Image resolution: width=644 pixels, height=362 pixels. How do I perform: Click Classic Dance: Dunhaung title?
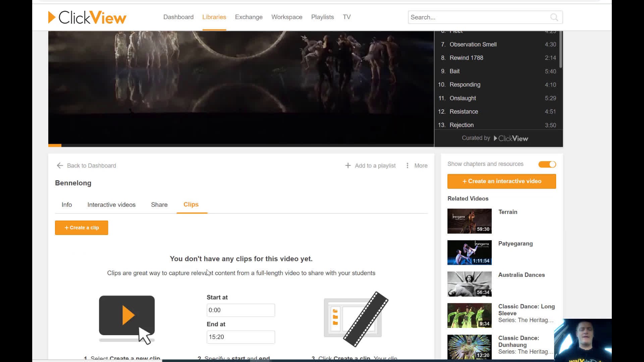tap(519, 341)
